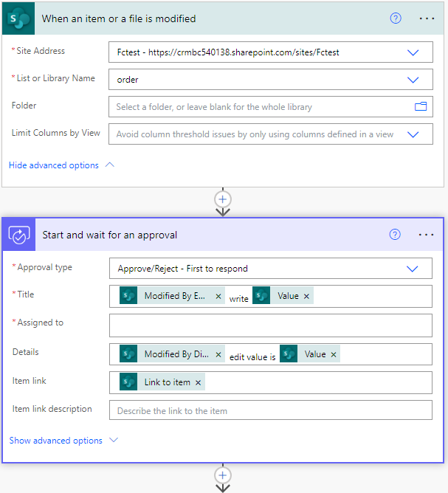Click the 'Start and wait for an approval' title
The width and height of the screenshot is (448, 493).
point(110,235)
